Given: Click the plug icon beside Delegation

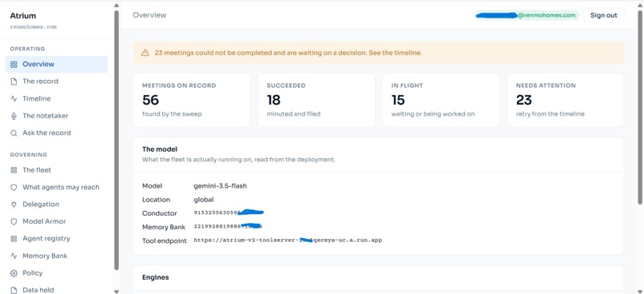Looking at the screenshot, I should point(14,205).
